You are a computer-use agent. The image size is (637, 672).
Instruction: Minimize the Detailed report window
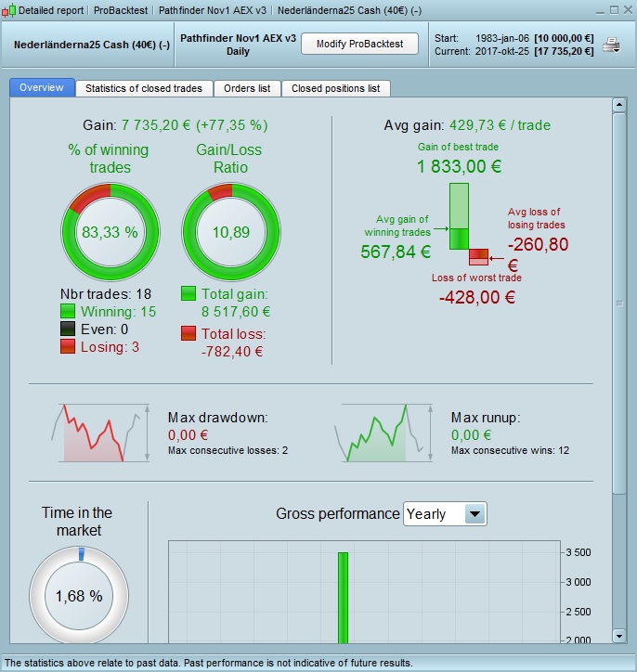600,11
